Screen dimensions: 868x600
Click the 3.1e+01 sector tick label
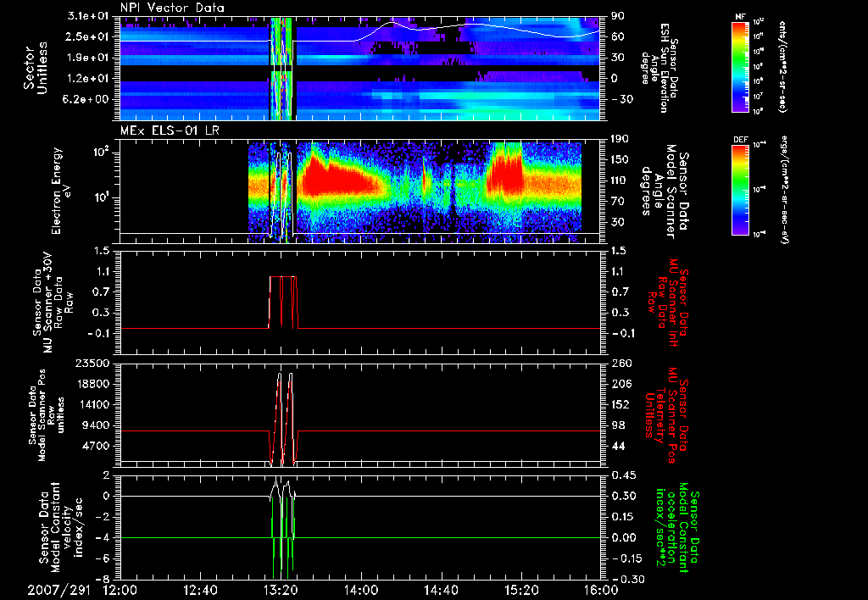coord(89,16)
